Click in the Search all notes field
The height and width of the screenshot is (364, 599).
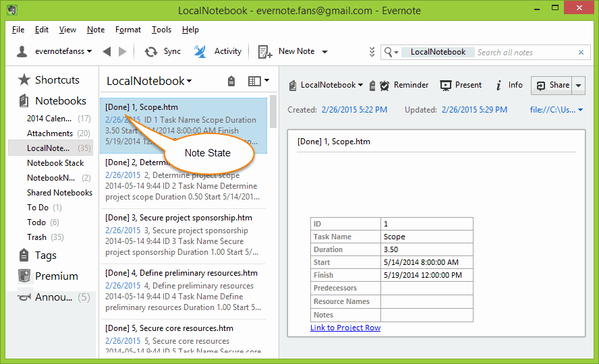coord(525,53)
